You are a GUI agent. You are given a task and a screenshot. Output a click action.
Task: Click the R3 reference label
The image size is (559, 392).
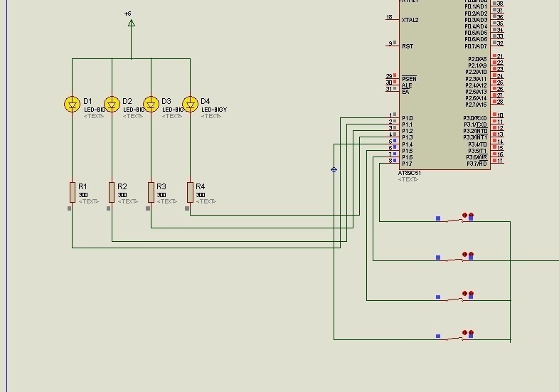161,186
